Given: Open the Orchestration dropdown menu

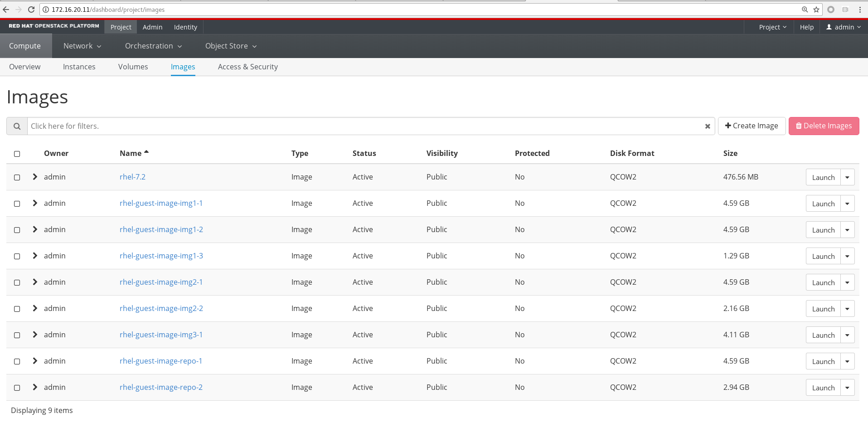Looking at the screenshot, I should click(x=153, y=46).
